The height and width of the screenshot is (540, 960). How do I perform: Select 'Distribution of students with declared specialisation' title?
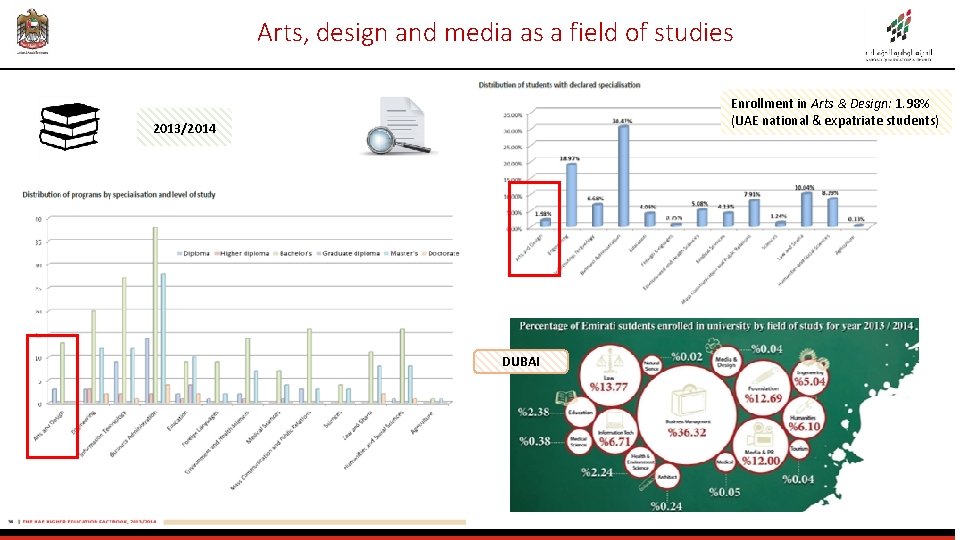click(x=559, y=85)
